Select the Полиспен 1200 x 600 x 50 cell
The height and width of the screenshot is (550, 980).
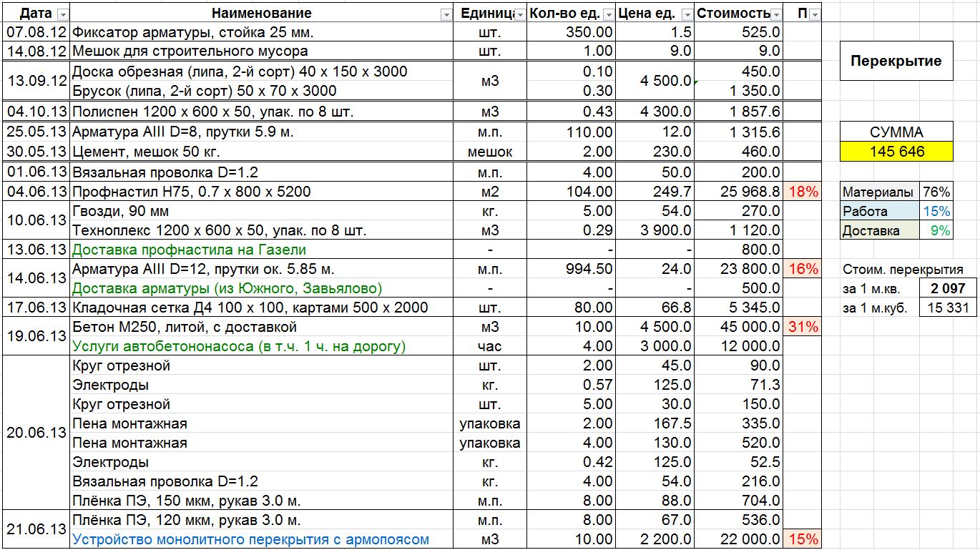pos(262,112)
